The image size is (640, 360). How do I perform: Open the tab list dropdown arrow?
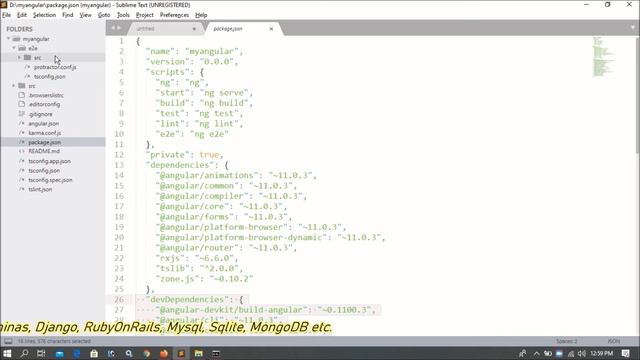pos(632,28)
